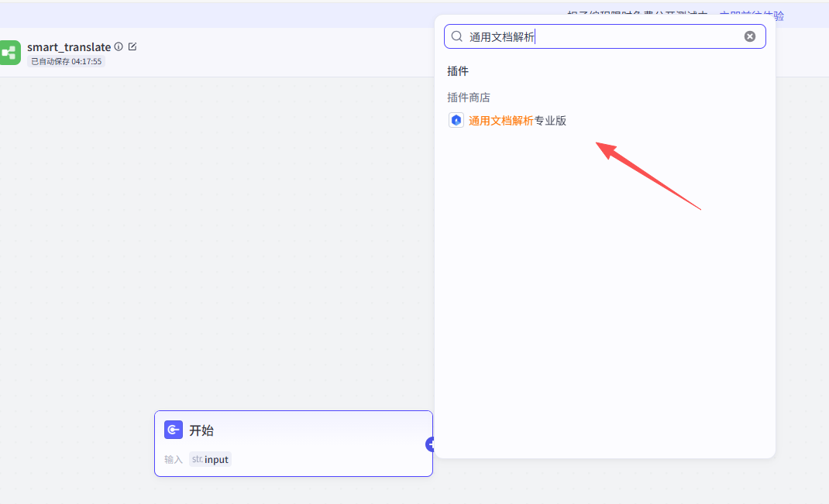Click the 插件商店 category label
This screenshot has width=829, height=504.
click(469, 98)
